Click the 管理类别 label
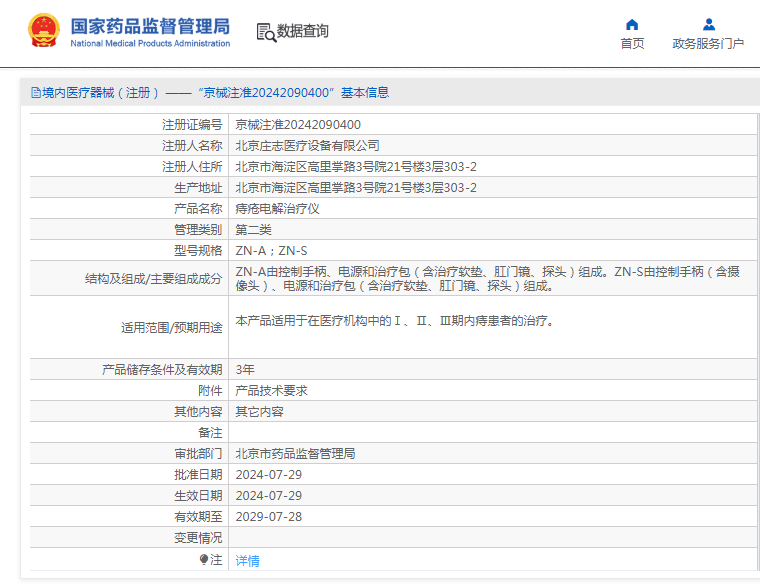 [x=198, y=230]
